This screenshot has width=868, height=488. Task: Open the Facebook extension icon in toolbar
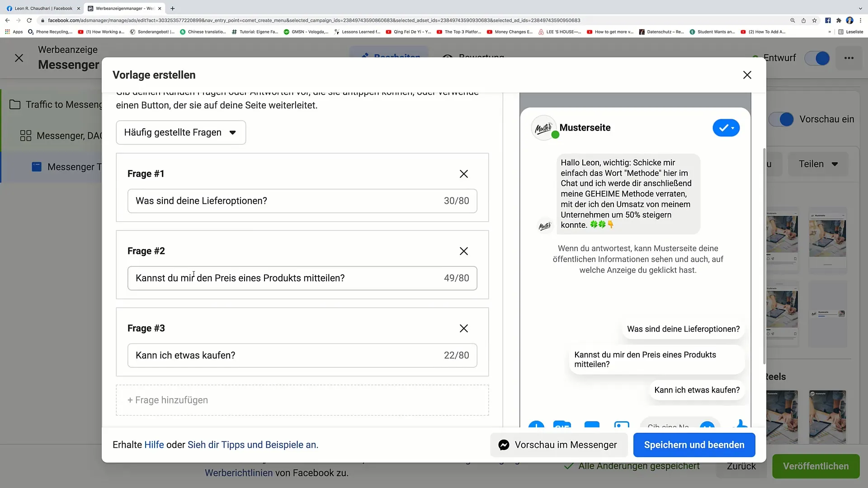click(x=828, y=20)
